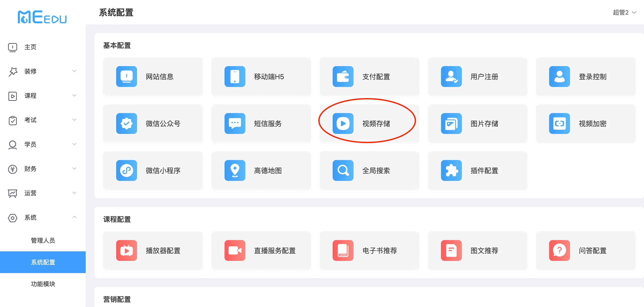Click the 问答配置 card label
Image resolution: width=644 pixels, height=307 pixels.
(592, 250)
